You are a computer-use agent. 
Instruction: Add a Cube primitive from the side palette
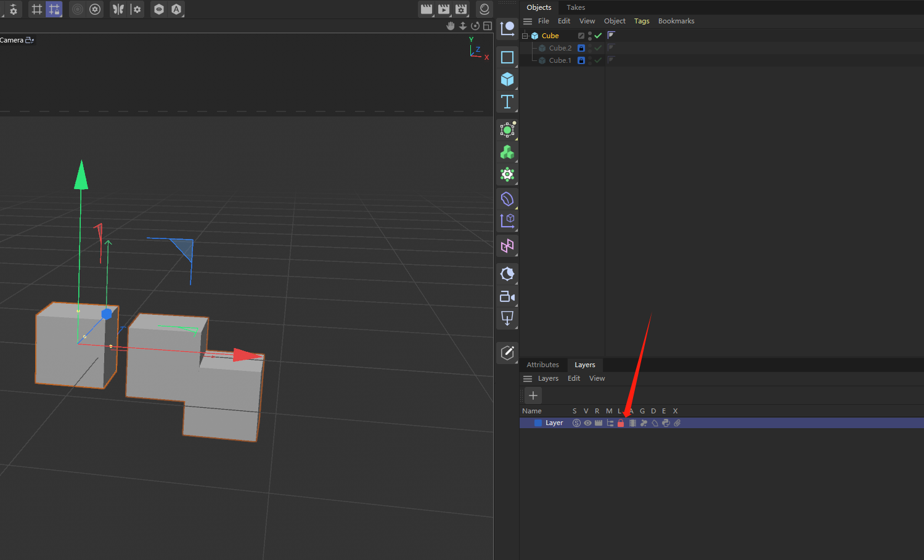pyautogui.click(x=507, y=79)
